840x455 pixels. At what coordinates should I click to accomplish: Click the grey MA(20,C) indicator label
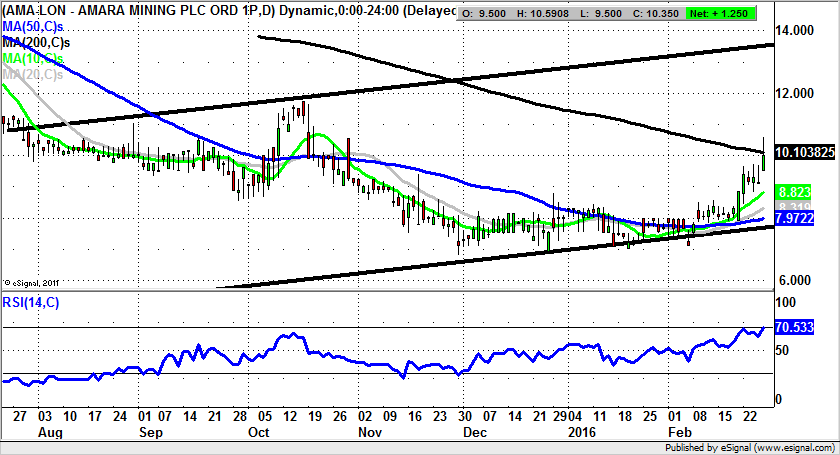(x=32, y=74)
